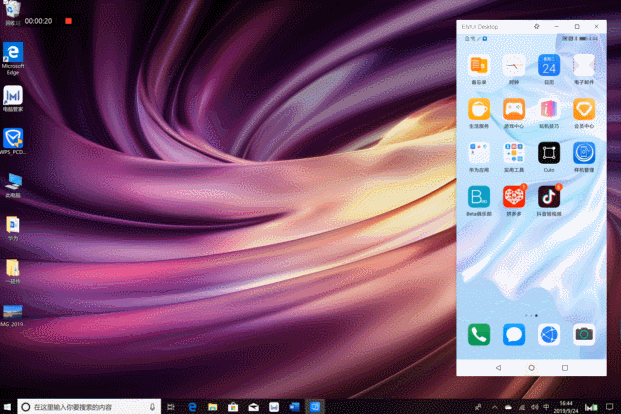Tap the Android recent apps button
The width and height of the screenshot is (621, 414).
pos(565,368)
